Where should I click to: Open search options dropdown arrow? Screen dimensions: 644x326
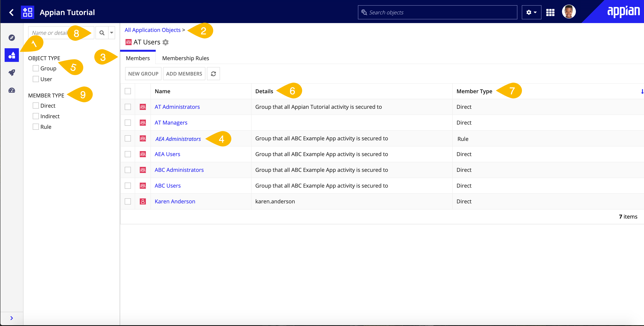tap(111, 33)
